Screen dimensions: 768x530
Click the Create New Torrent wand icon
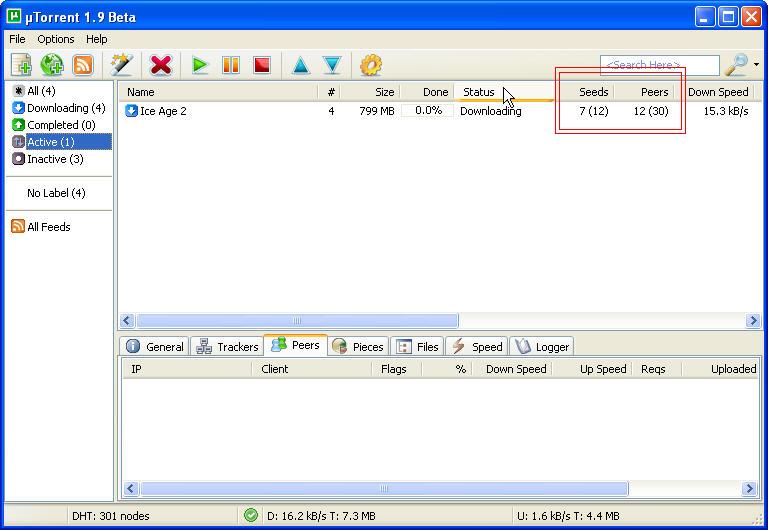point(121,65)
